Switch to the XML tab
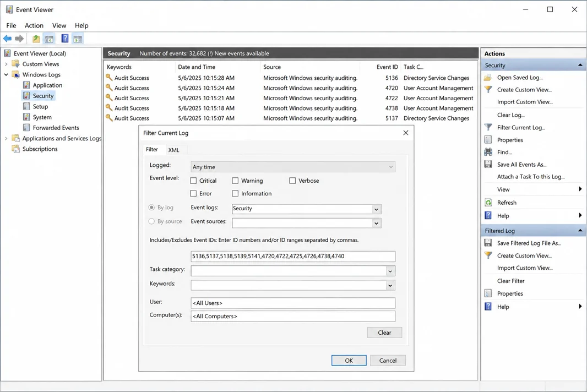The width and height of the screenshot is (587, 392). pyautogui.click(x=173, y=150)
